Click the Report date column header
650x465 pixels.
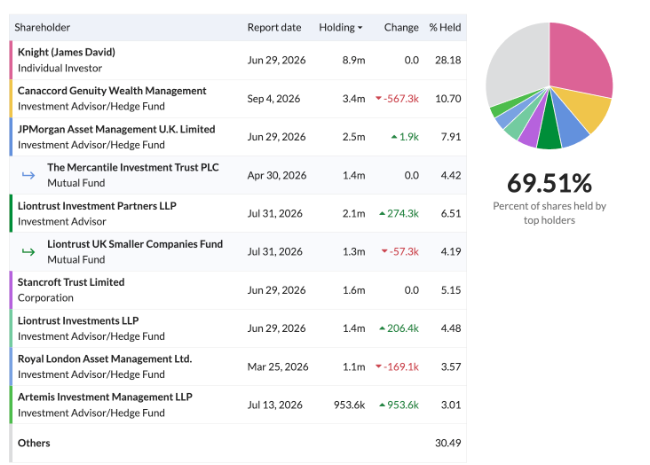point(274,27)
